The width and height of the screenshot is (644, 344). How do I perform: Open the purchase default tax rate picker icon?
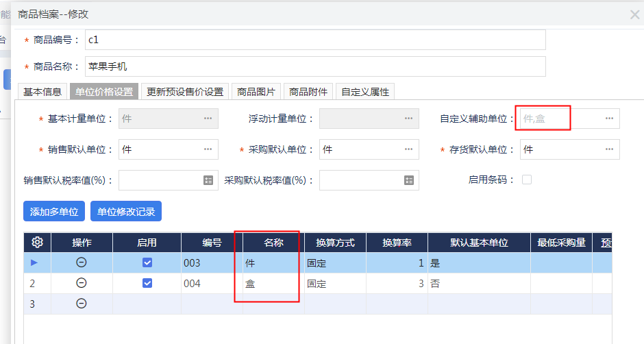(x=409, y=180)
